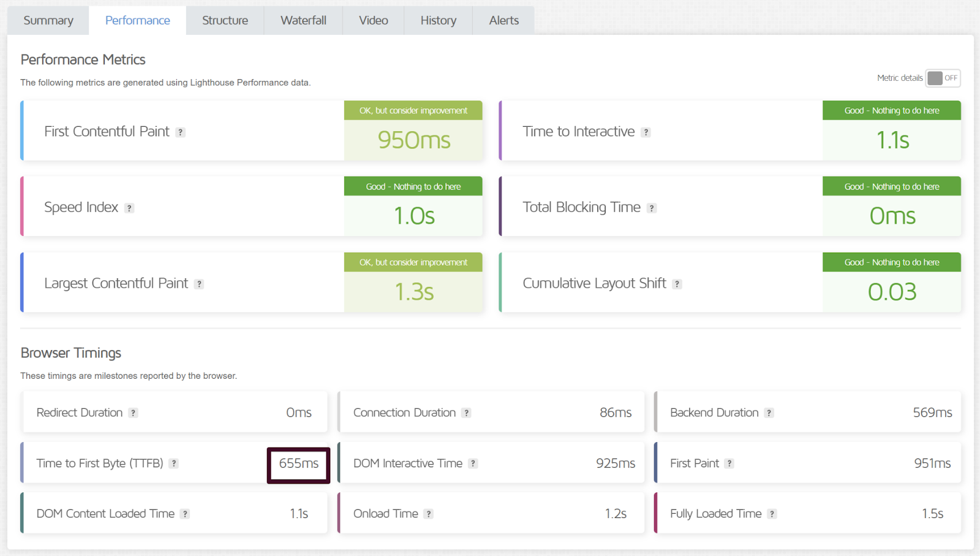Image resolution: width=980 pixels, height=556 pixels.
Task: Open help icon for Cumulative Layout Shift
Action: [677, 284]
